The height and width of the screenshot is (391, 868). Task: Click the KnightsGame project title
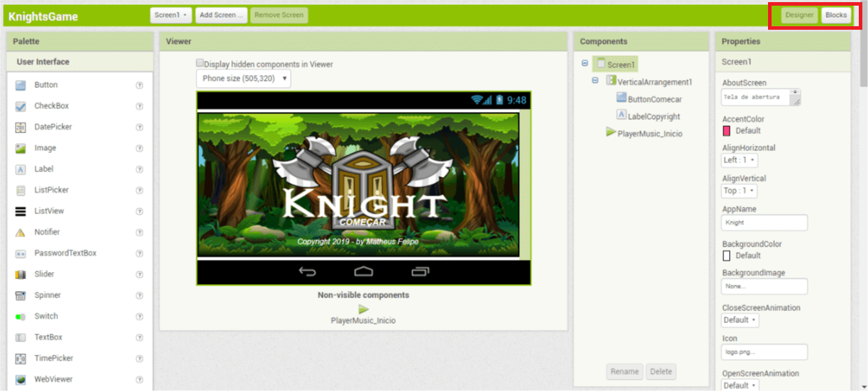click(x=43, y=16)
